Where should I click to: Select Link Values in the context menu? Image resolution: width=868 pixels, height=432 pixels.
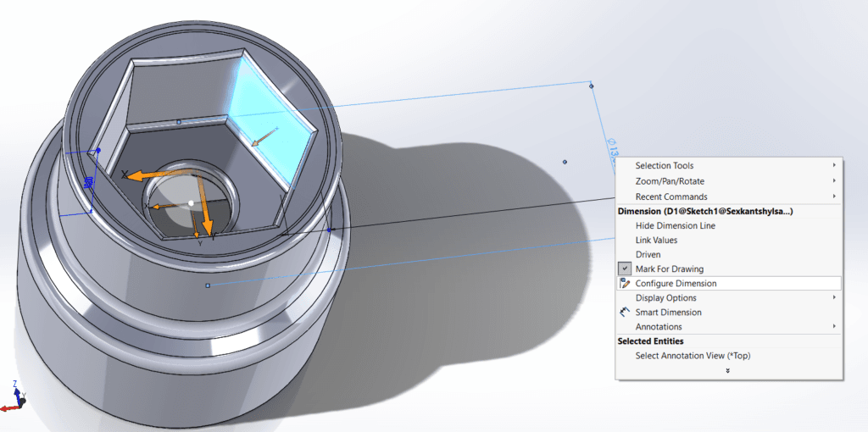(x=657, y=240)
